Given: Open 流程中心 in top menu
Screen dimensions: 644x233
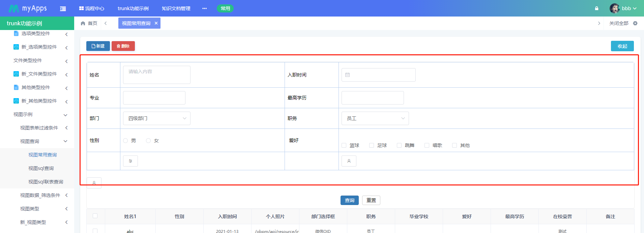Looking at the screenshot, I should click(x=91, y=8).
